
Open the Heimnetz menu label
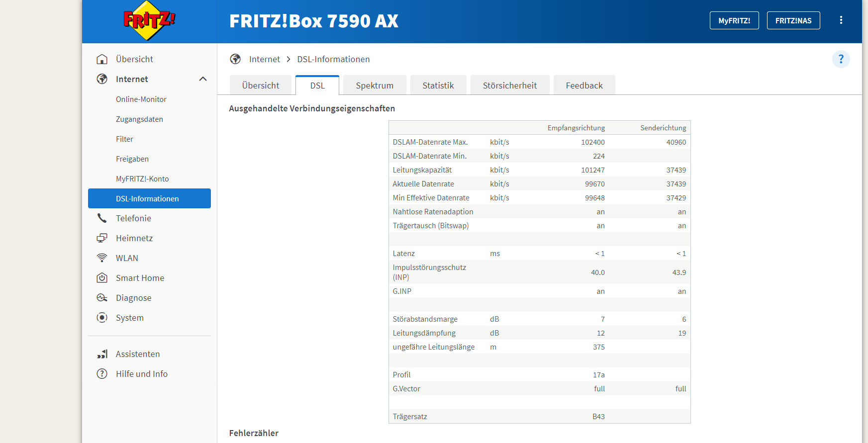pos(134,238)
